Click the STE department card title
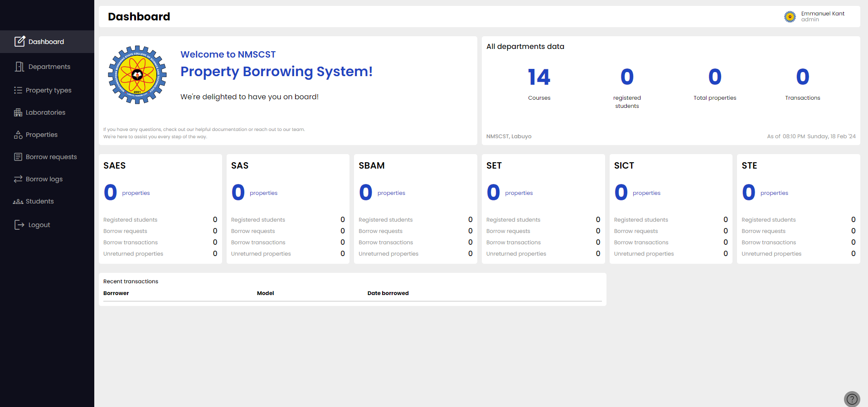Screen dimensions: 868x407 pyautogui.click(x=749, y=166)
